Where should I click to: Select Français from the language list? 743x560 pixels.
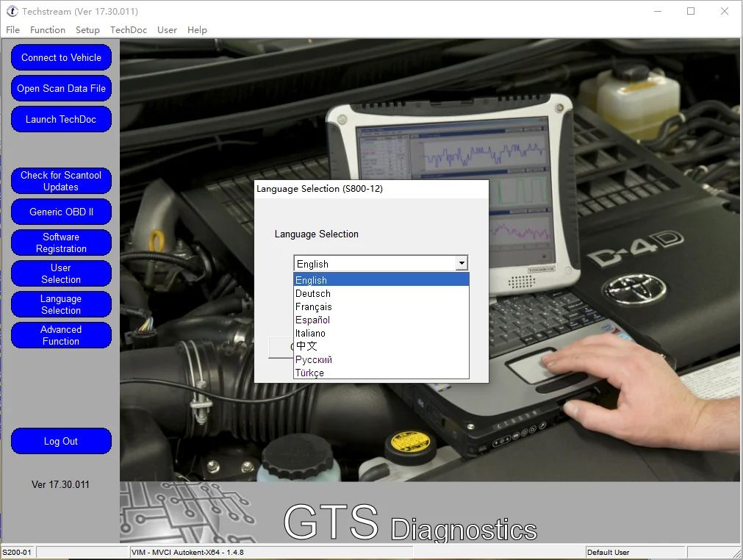[381, 306]
